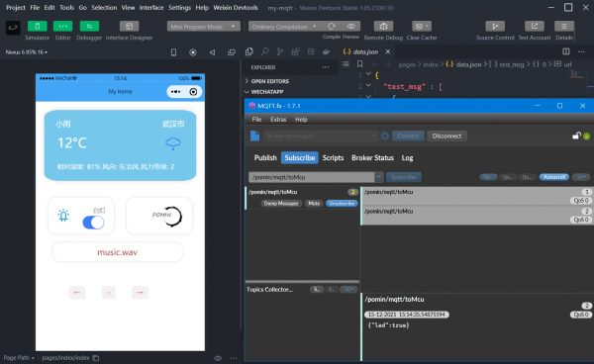Open Explorer panel more actions
Screen dimensions: 594x364
click(326, 67)
